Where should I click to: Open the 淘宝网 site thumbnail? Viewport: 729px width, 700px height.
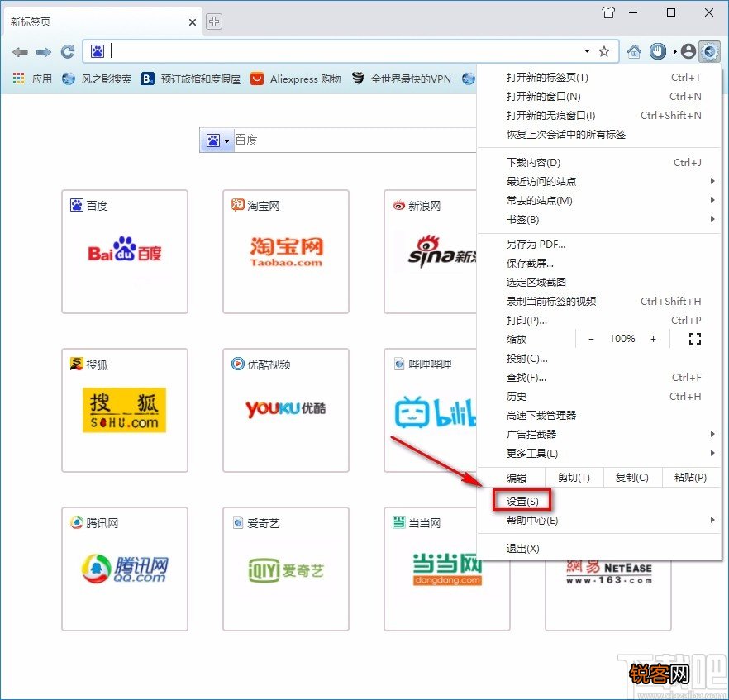(x=286, y=251)
